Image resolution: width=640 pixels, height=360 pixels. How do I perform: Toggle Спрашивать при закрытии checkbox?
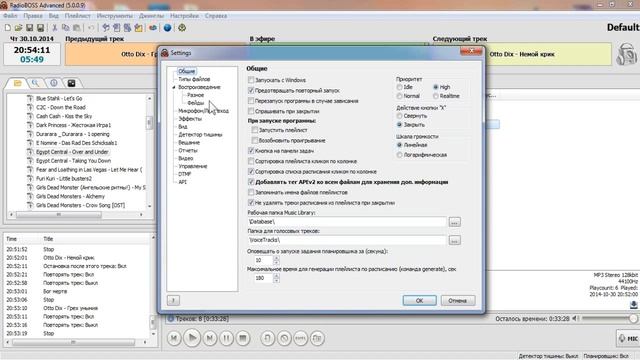click(x=251, y=111)
